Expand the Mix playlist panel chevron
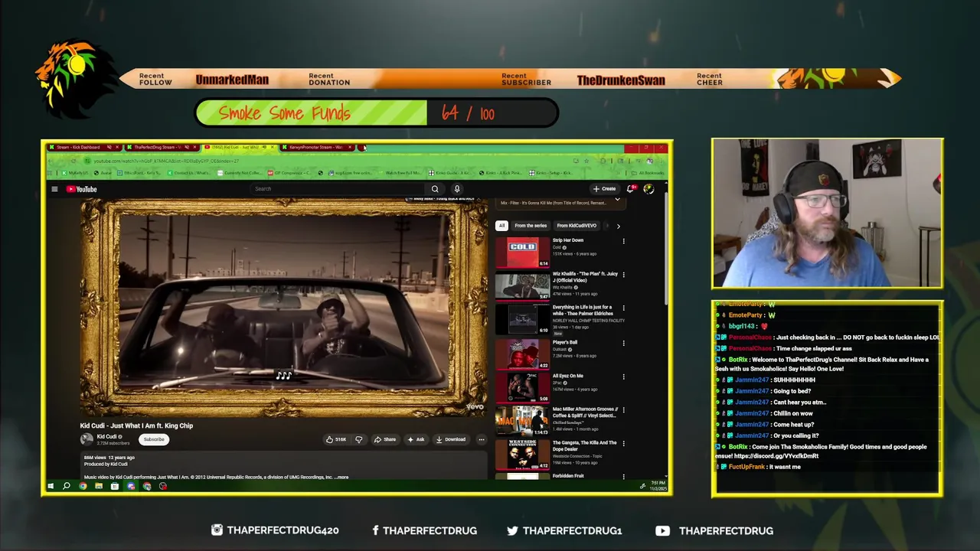 [x=617, y=200]
